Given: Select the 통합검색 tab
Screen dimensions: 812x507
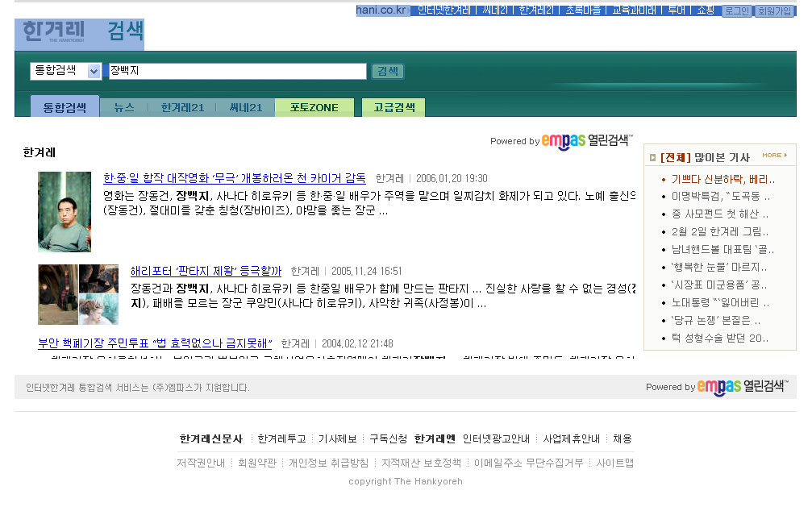Looking at the screenshot, I should (65, 107).
